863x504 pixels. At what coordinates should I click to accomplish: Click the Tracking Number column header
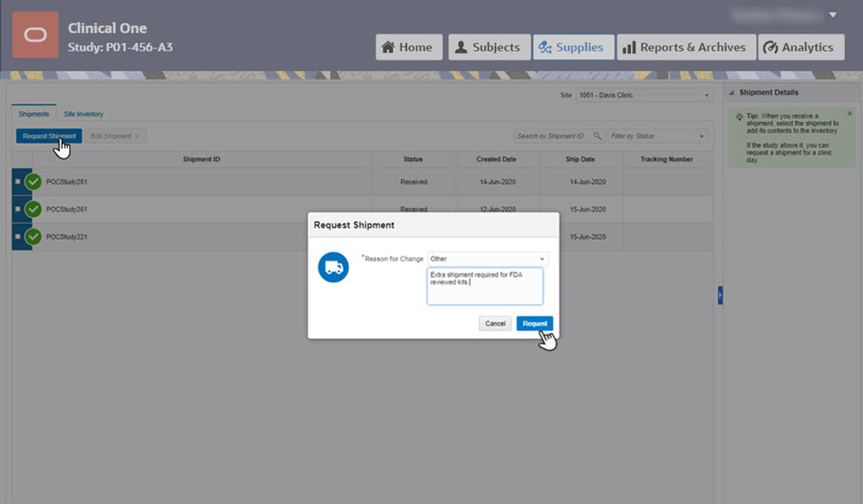tap(666, 160)
